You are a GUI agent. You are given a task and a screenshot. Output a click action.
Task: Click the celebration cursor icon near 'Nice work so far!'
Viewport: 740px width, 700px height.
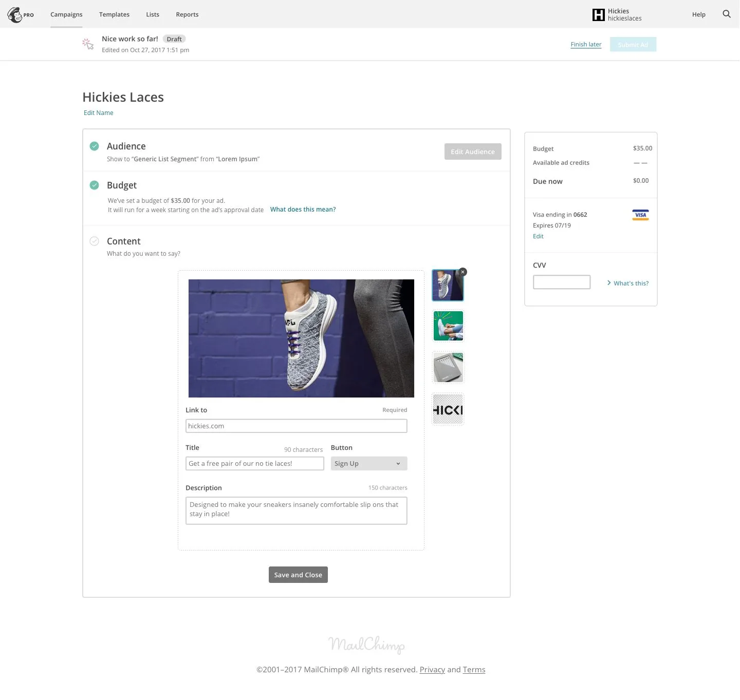[x=88, y=44]
